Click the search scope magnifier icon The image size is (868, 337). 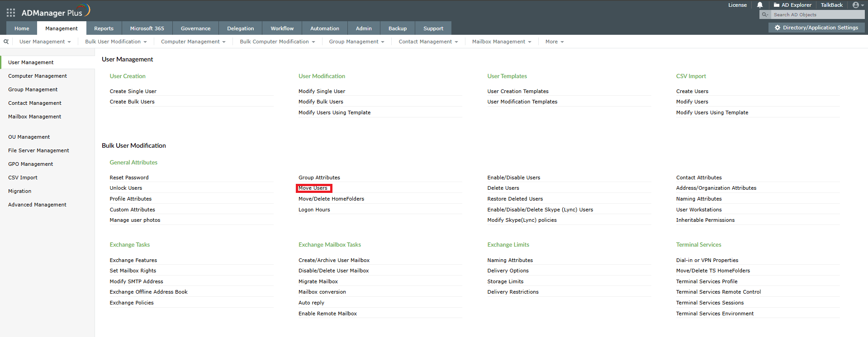click(765, 15)
